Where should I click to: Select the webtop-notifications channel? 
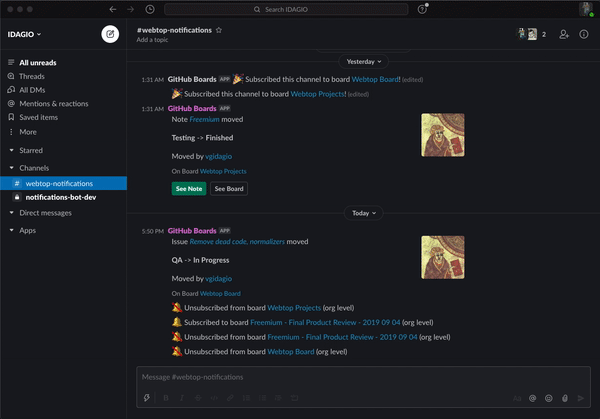tap(64, 183)
